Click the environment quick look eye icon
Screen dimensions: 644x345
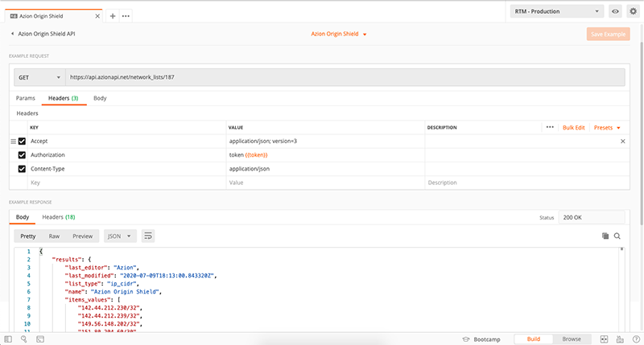coord(615,11)
